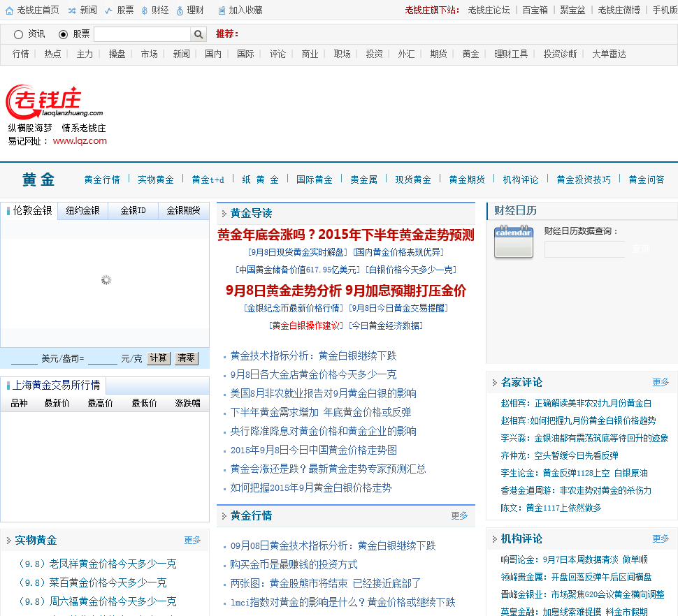Open 陈文：黄金1117上依然做多

click(551, 508)
